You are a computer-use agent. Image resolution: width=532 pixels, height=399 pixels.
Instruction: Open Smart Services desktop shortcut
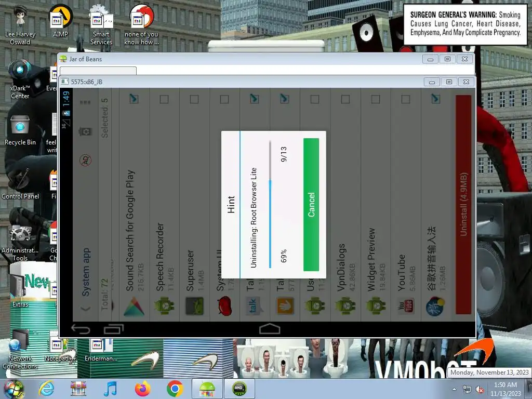[x=101, y=25]
